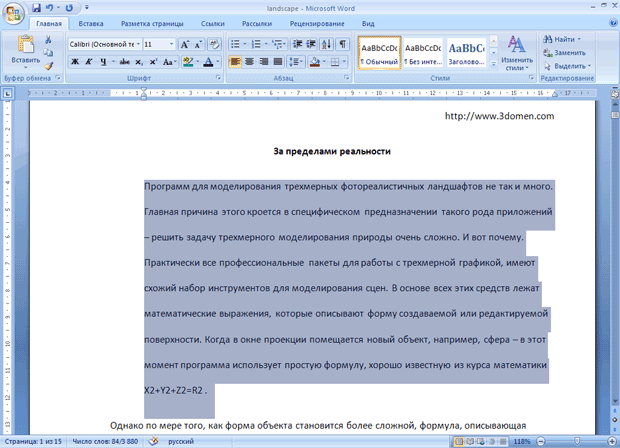
Task: Decrease the font size
Action: point(198,44)
